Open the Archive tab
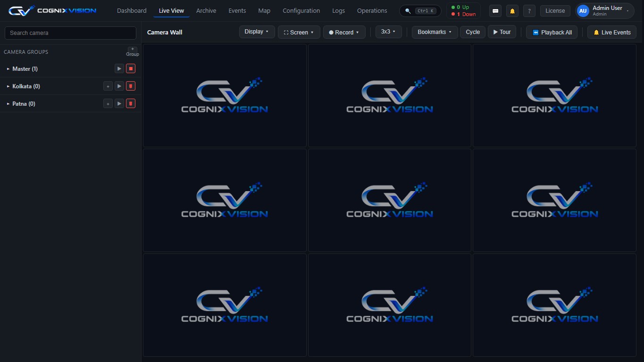The image size is (644, 362). point(206,10)
